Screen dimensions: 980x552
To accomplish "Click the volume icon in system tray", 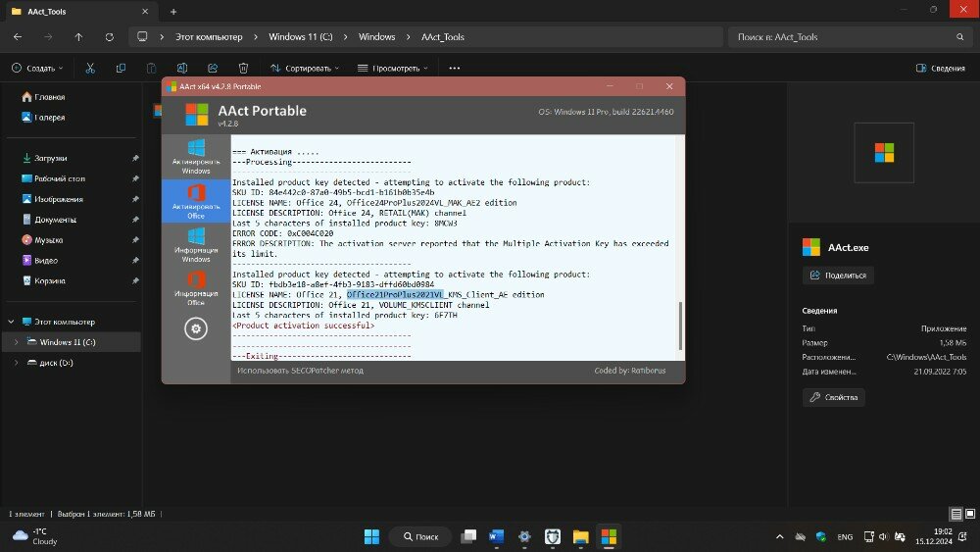I will pos(883,536).
